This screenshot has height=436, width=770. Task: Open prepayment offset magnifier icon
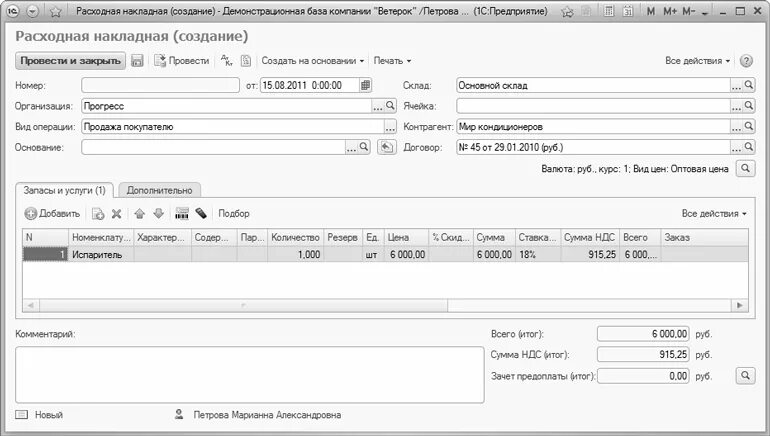click(x=745, y=376)
